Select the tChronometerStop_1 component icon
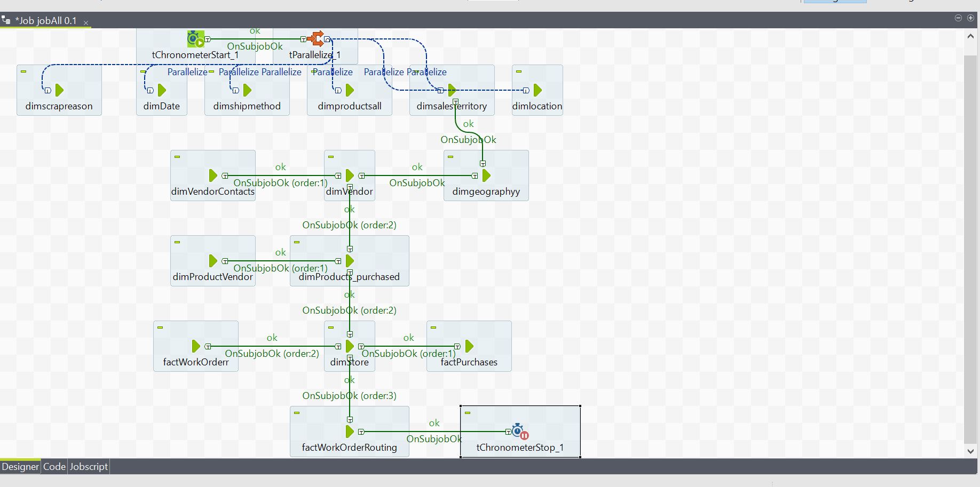 pos(520,432)
